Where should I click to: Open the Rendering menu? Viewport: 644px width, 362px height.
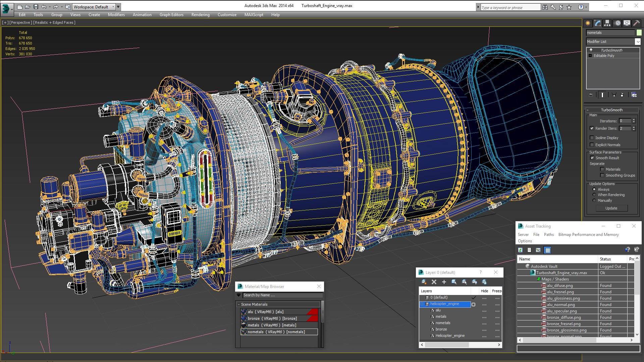click(x=200, y=15)
